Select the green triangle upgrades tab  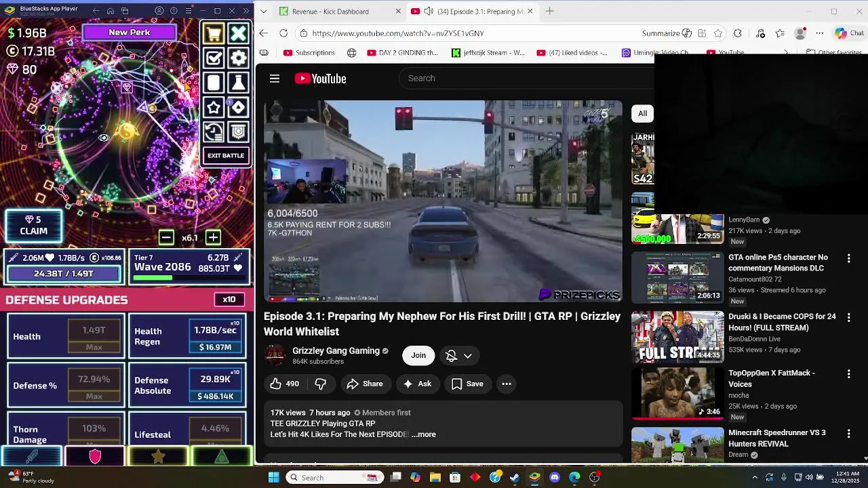222,457
